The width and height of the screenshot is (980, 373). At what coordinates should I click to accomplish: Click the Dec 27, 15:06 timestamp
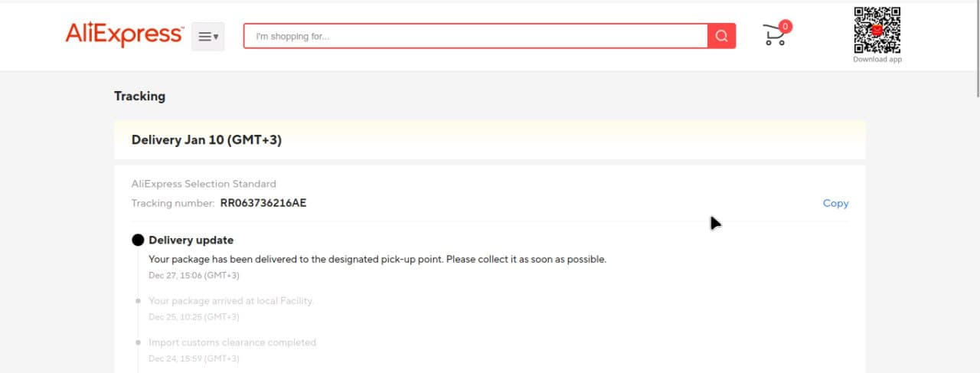pyautogui.click(x=194, y=275)
